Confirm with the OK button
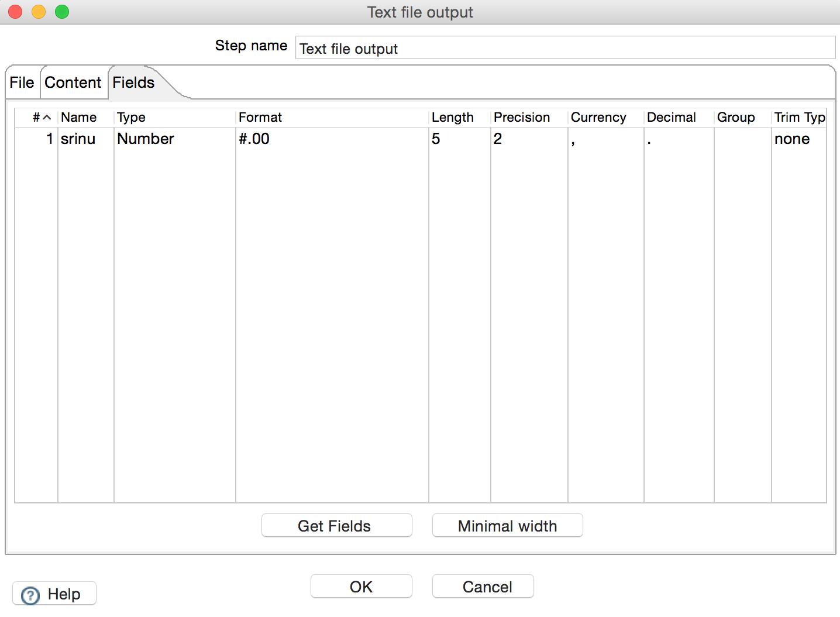The width and height of the screenshot is (840, 617). click(361, 587)
